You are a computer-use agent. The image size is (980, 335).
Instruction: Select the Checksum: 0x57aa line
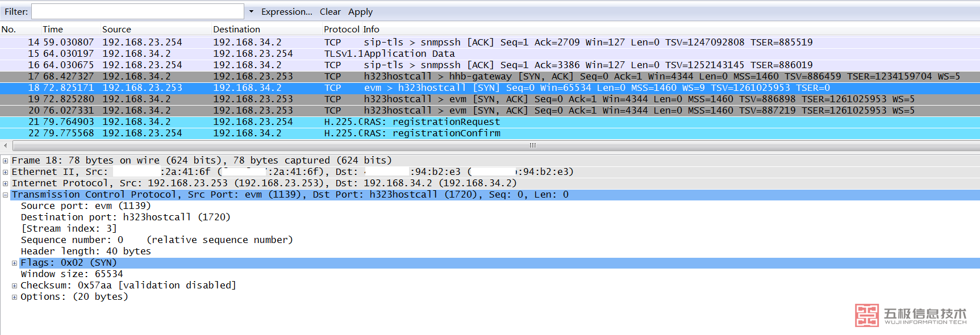click(128, 286)
